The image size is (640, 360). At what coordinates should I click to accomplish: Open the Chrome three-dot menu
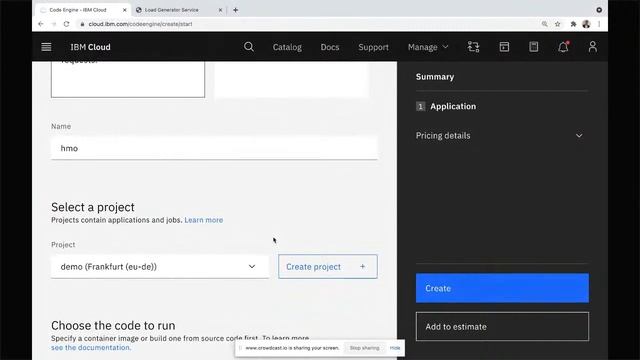click(599, 24)
